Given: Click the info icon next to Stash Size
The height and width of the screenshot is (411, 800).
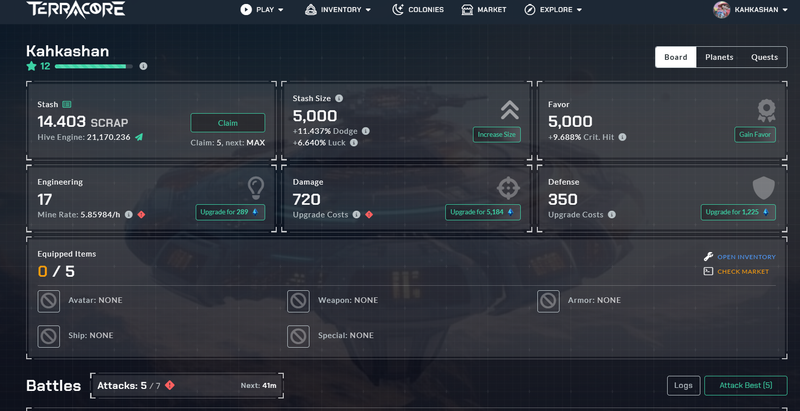Looking at the screenshot, I should [339, 98].
